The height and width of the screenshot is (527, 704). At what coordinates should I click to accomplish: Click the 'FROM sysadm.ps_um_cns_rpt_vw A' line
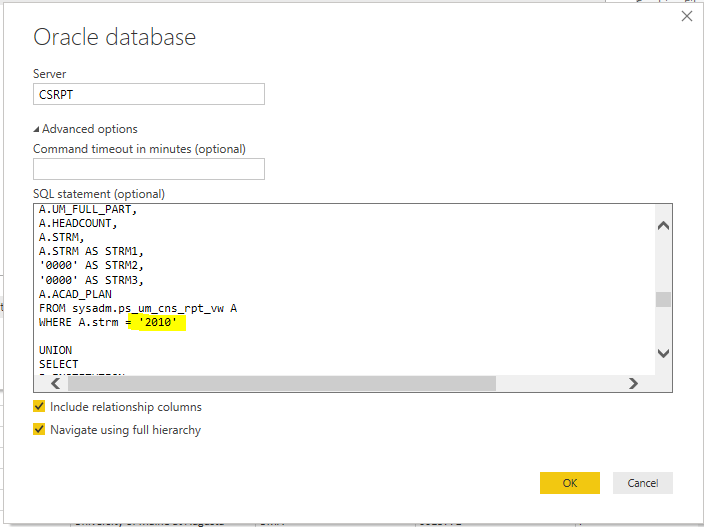coord(138,308)
